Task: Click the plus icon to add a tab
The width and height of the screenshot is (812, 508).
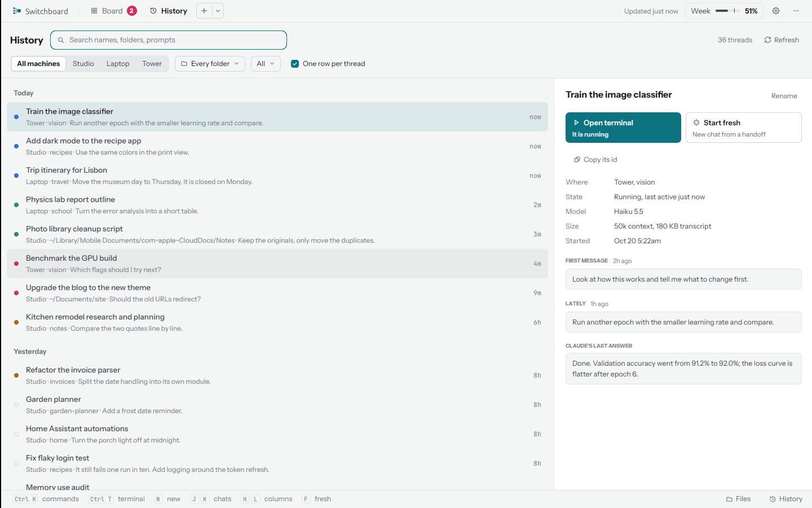Action: click(204, 11)
